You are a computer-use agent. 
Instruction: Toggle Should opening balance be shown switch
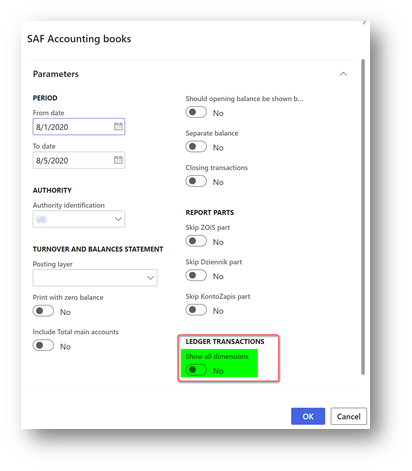coord(196,112)
